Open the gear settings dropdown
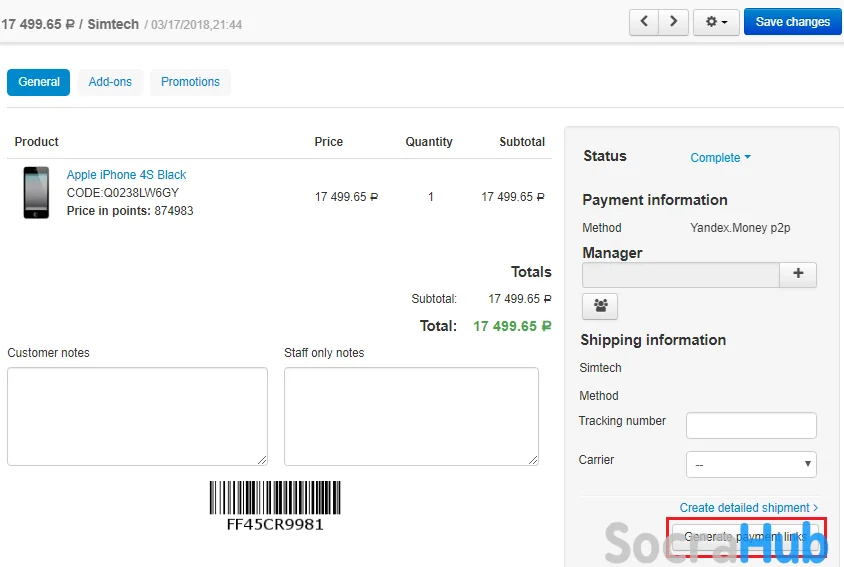 coord(716,22)
